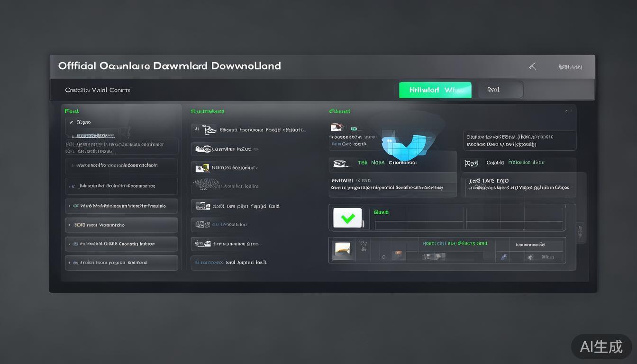Click the mask icon beside green TBk text
Image resolution: width=637 pixels, height=364 pixels.
339,163
